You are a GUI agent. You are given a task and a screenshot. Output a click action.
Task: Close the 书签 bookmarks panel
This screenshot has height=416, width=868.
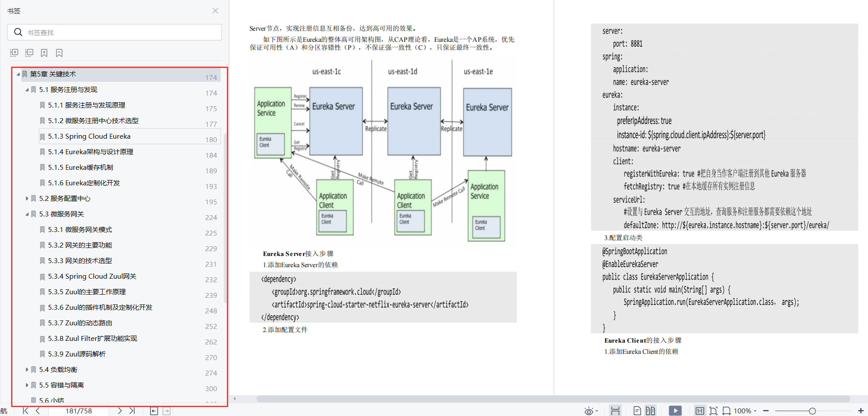pyautogui.click(x=215, y=11)
